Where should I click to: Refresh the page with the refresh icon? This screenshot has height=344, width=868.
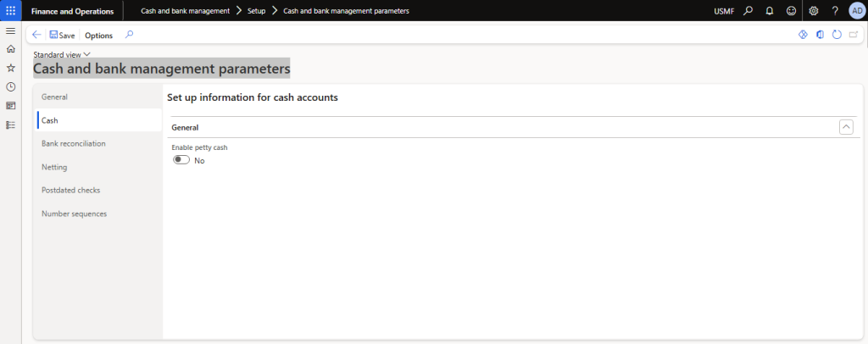pyautogui.click(x=837, y=35)
